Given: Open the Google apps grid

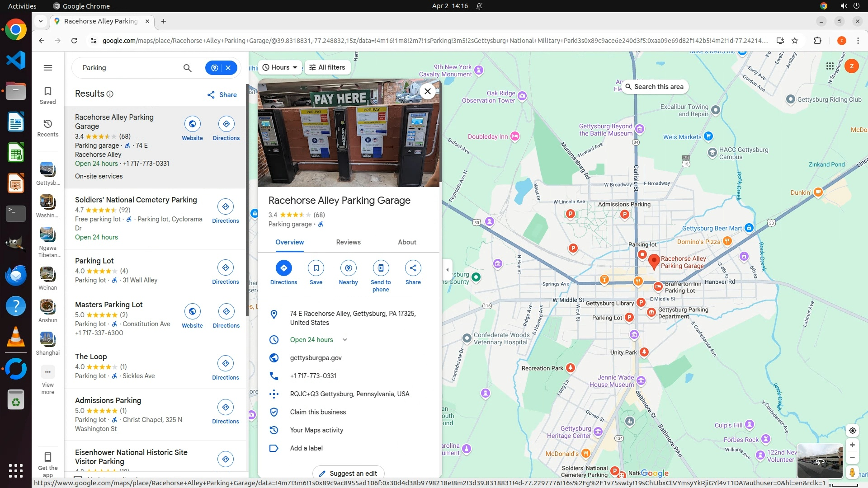Looking at the screenshot, I should pos(830,66).
